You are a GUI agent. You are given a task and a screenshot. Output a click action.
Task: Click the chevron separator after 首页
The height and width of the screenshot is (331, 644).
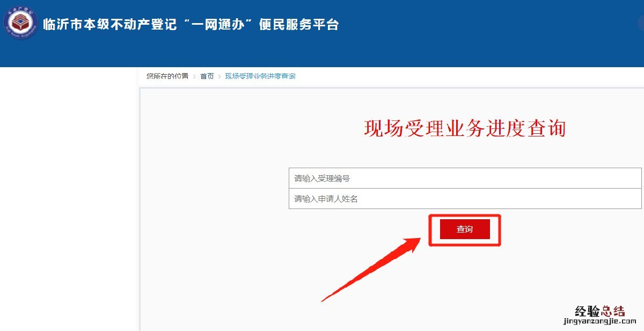pos(219,76)
